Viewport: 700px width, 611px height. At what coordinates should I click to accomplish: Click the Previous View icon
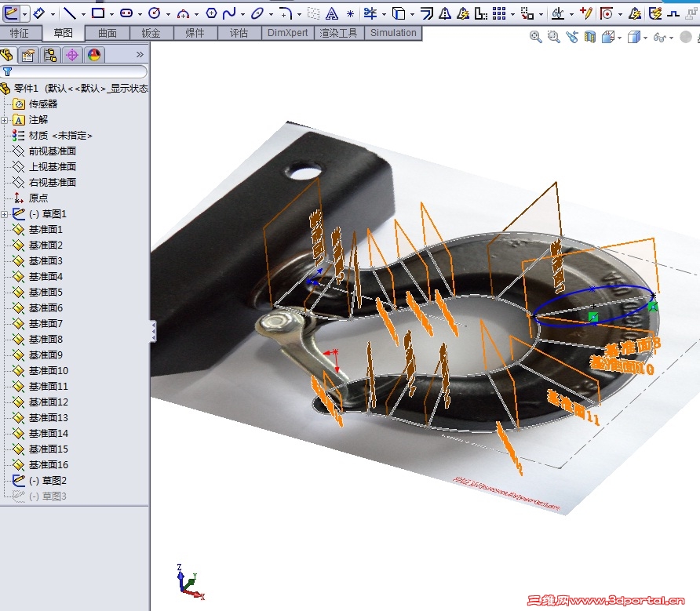tap(572, 37)
